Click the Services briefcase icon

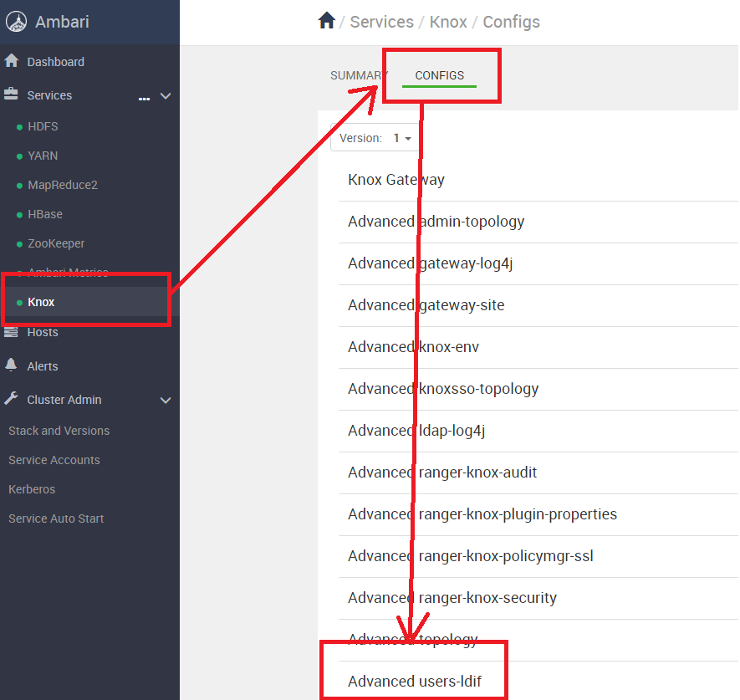tap(12, 95)
